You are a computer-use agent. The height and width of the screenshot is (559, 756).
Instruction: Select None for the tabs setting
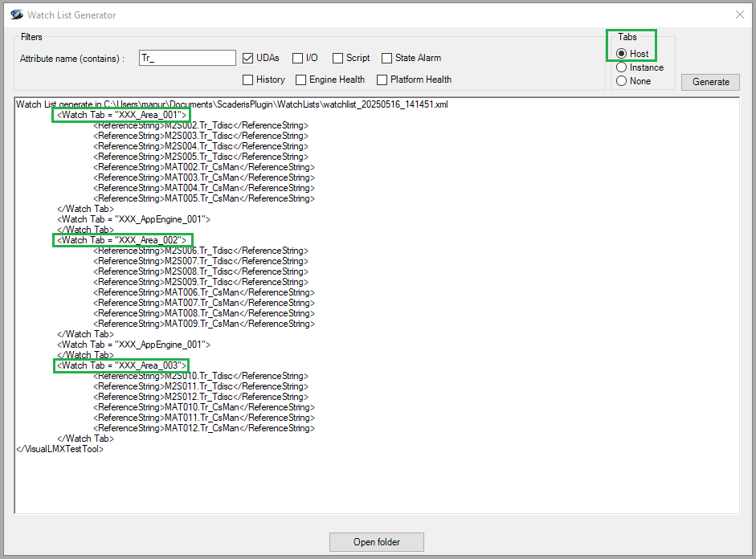pos(622,80)
